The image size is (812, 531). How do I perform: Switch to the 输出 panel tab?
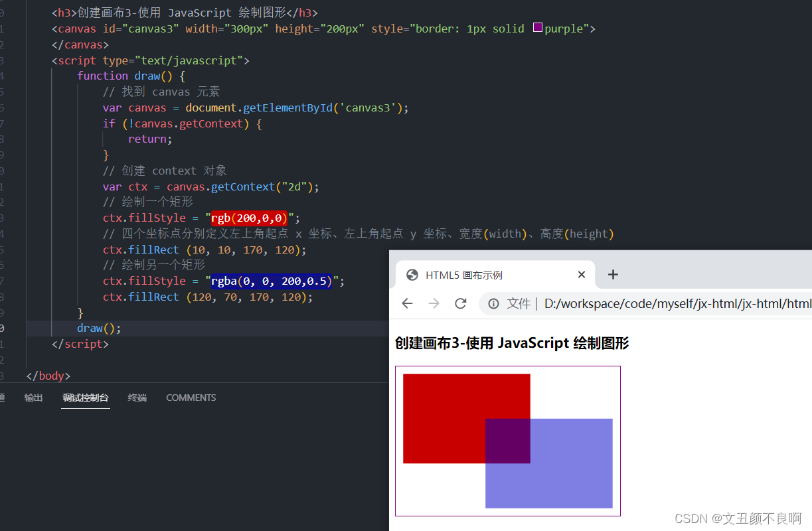coord(33,398)
